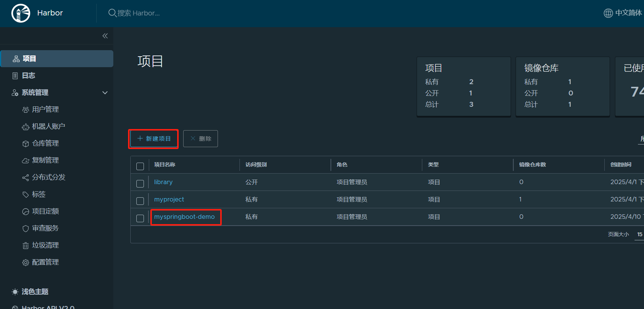Screen dimensions: 644x309
Task: Click the 镜像仓库 statistics card title
Action: click(541, 68)
